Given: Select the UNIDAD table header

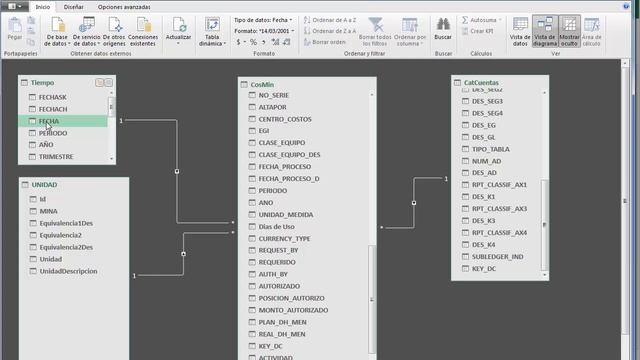Looking at the screenshot, I should [44, 185].
